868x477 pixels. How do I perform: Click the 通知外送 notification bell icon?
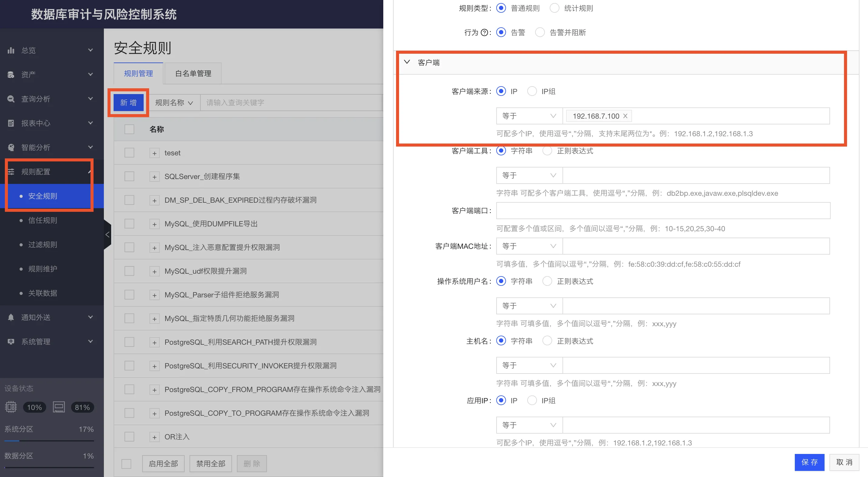11,317
